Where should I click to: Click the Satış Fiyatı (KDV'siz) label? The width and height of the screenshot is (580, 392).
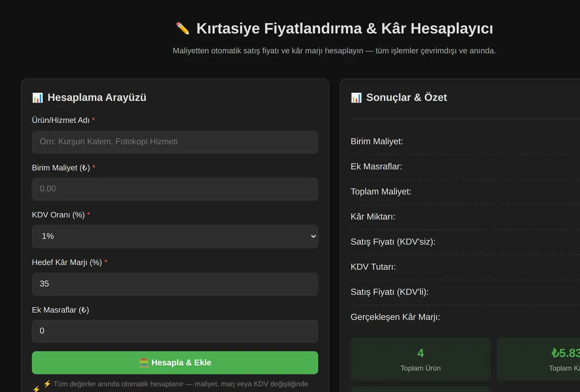(393, 242)
